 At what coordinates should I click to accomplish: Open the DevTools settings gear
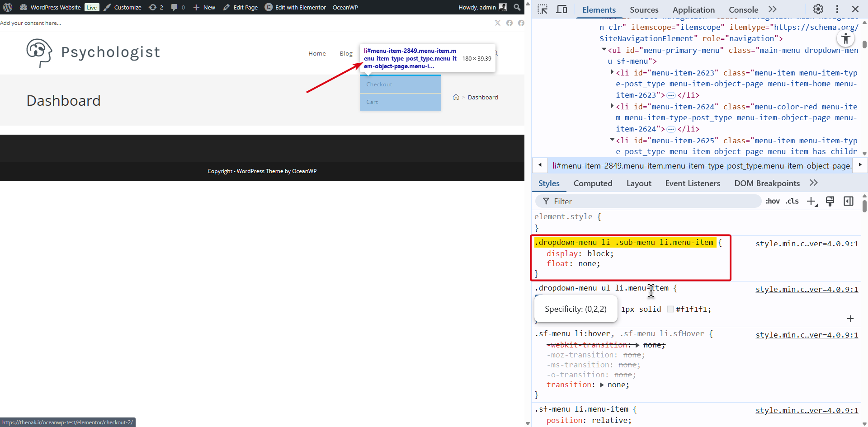pos(818,9)
